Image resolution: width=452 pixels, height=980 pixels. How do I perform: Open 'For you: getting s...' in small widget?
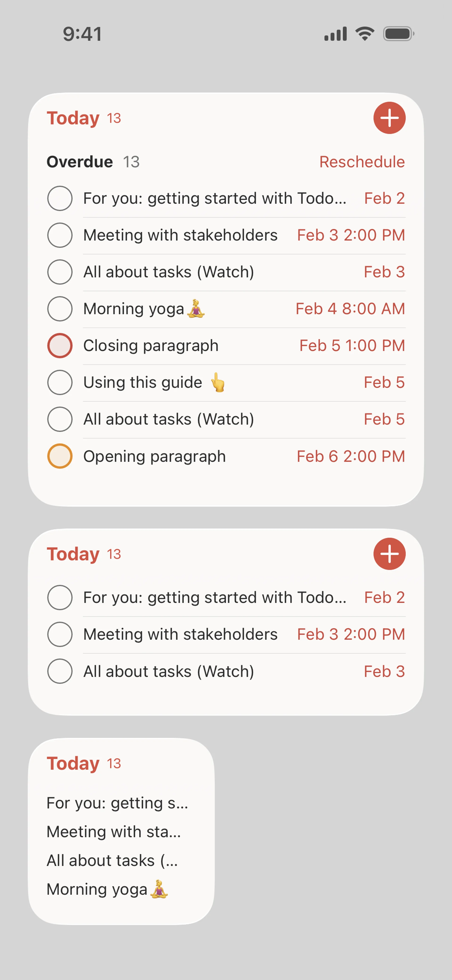(x=117, y=803)
